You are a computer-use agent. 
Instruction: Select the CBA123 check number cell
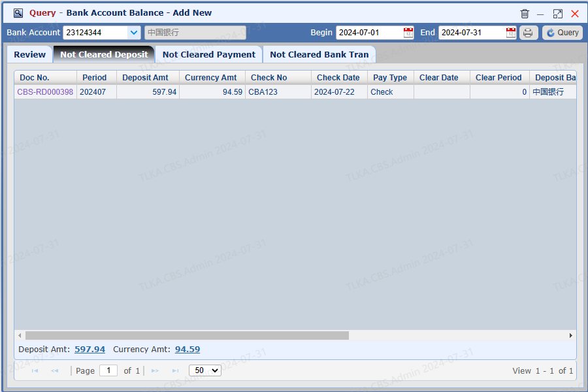pyautogui.click(x=278, y=92)
